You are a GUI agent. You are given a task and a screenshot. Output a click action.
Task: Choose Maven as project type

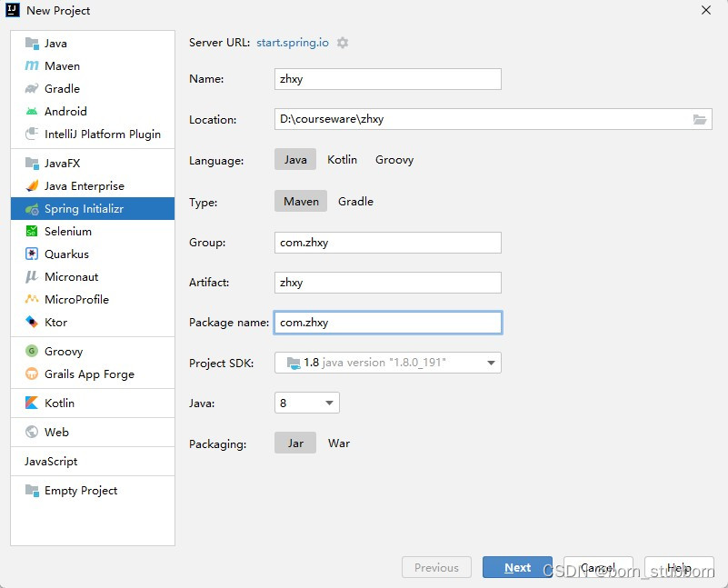[301, 202]
